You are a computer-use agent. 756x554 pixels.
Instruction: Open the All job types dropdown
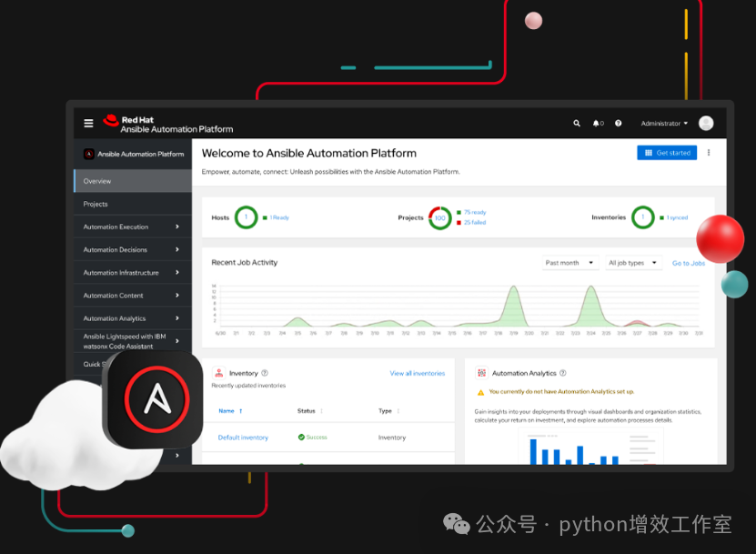click(633, 263)
